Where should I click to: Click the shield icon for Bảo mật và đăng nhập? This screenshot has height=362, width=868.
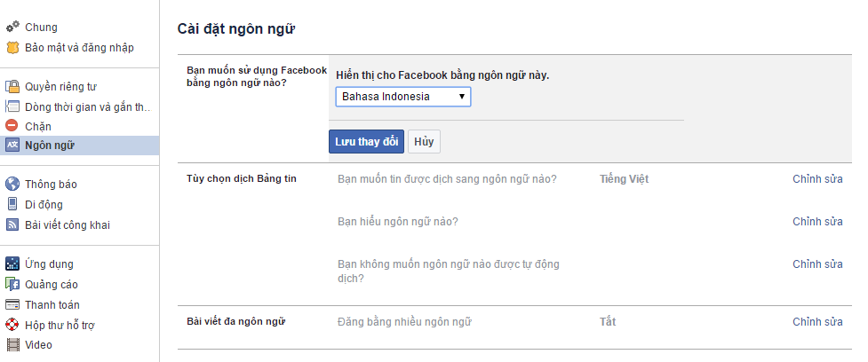click(12, 48)
